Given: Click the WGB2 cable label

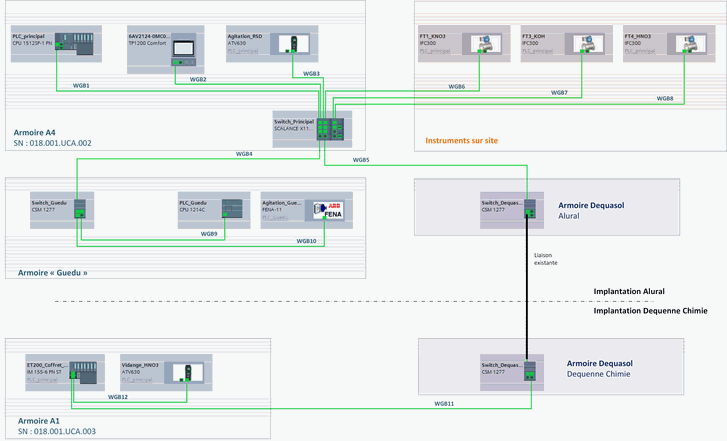Looking at the screenshot, I should point(198,79).
